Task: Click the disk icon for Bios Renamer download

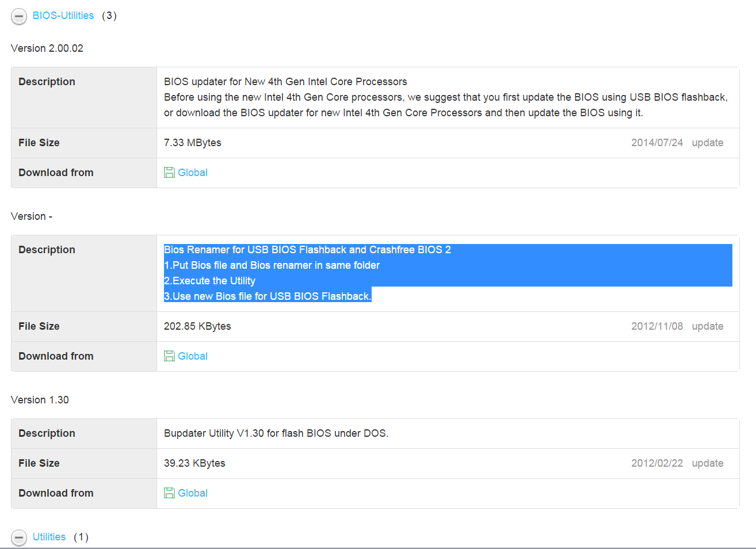Action: click(x=169, y=356)
